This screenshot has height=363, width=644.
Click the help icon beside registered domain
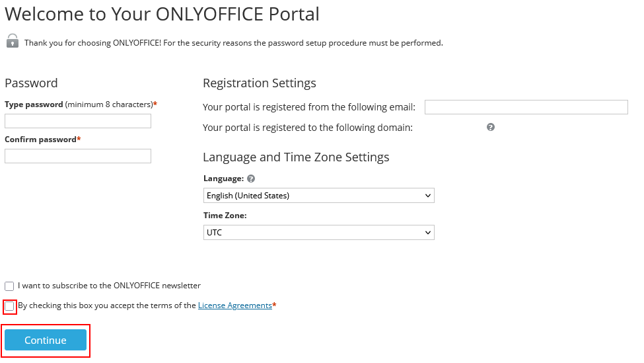(491, 127)
